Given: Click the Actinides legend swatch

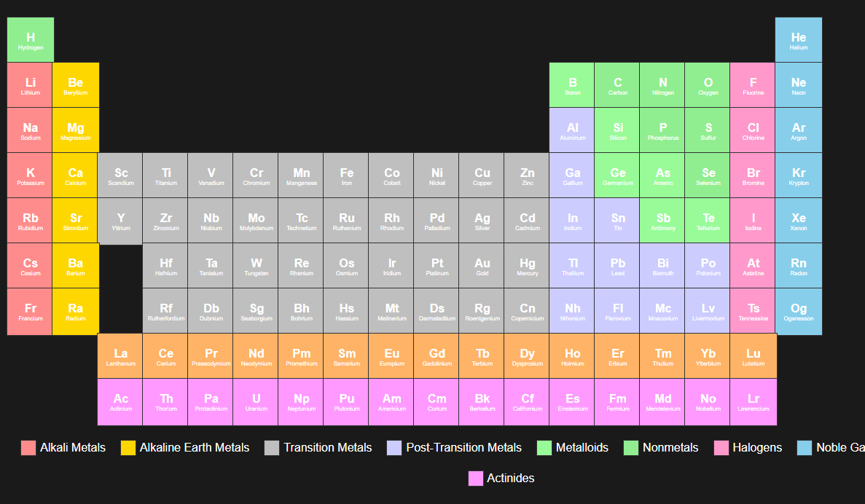Looking at the screenshot, I should click(x=476, y=478).
